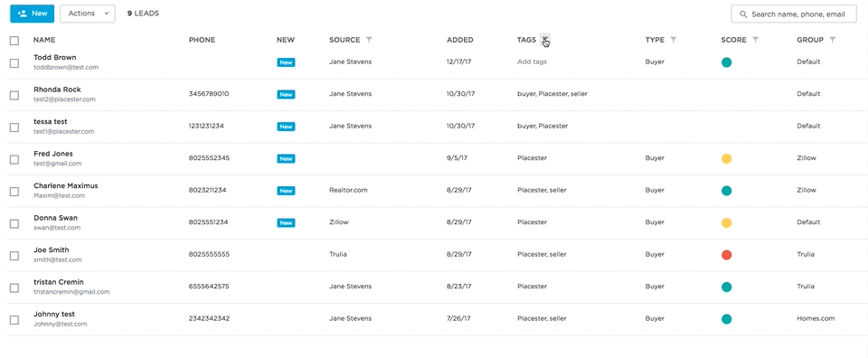Toggle the select-all leads checkbox
The height and width of the screenshot is (358, 868).
click(x=14, y=41)
